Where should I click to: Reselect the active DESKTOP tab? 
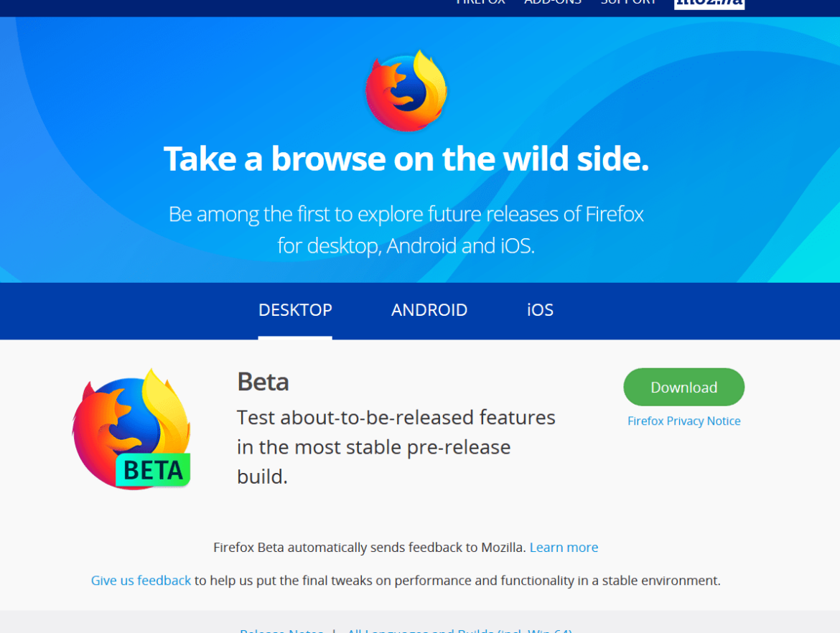pyautogui.click(x=294, y=310)
